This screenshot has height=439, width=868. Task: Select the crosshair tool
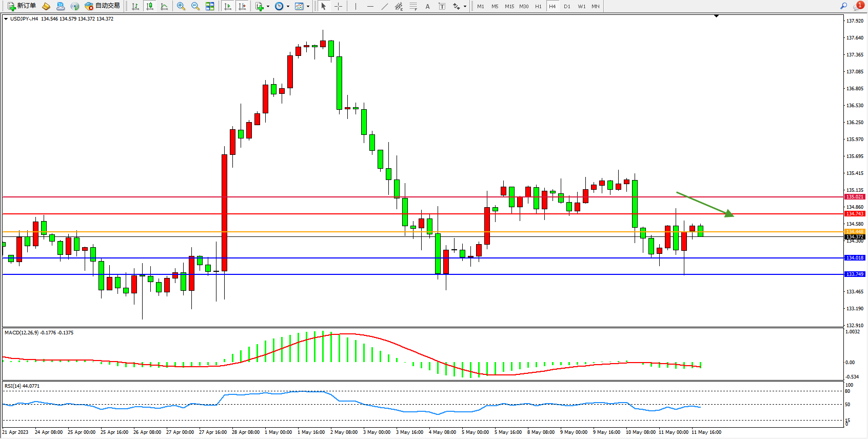pyautogui.click(x=339, y=6)
